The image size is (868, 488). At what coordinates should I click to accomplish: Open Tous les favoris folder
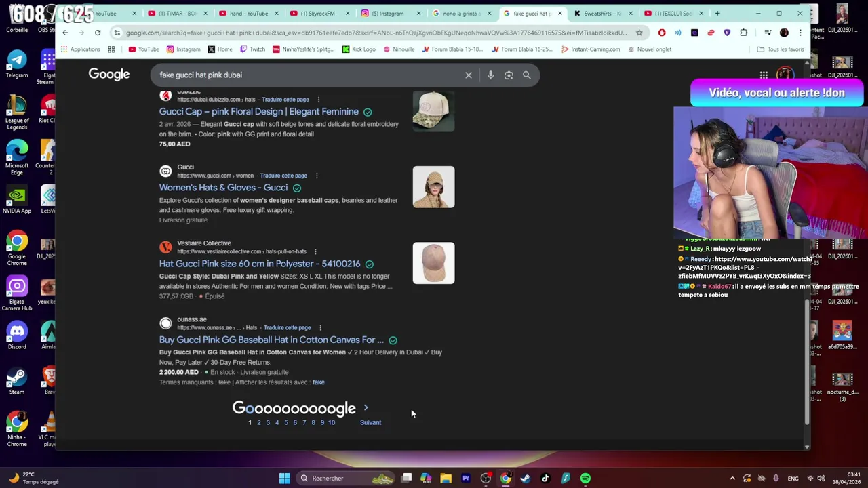point(781,49)
